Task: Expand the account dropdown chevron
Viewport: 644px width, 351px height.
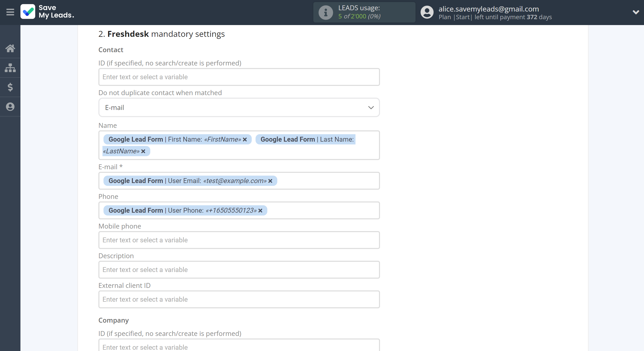Action: 636,12
